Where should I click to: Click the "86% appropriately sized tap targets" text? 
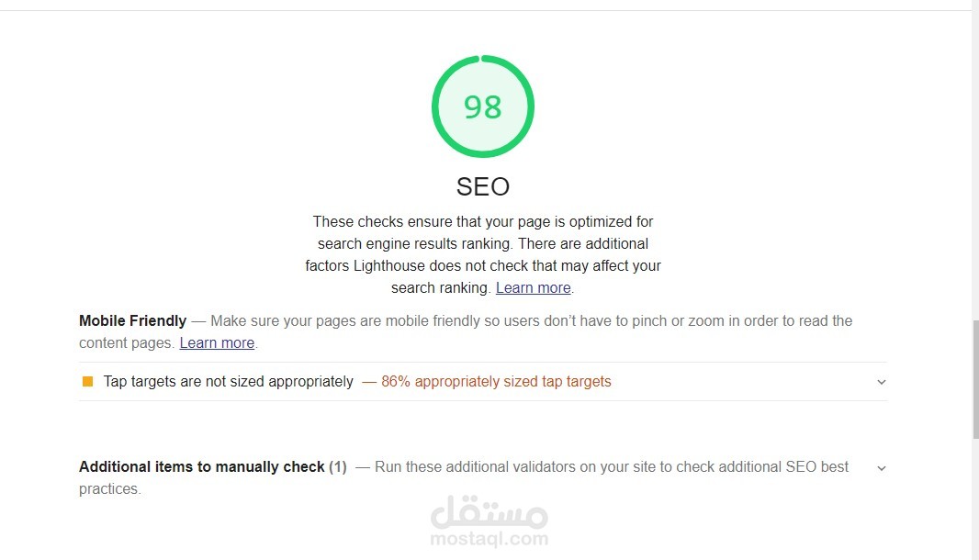coord(496,381)
